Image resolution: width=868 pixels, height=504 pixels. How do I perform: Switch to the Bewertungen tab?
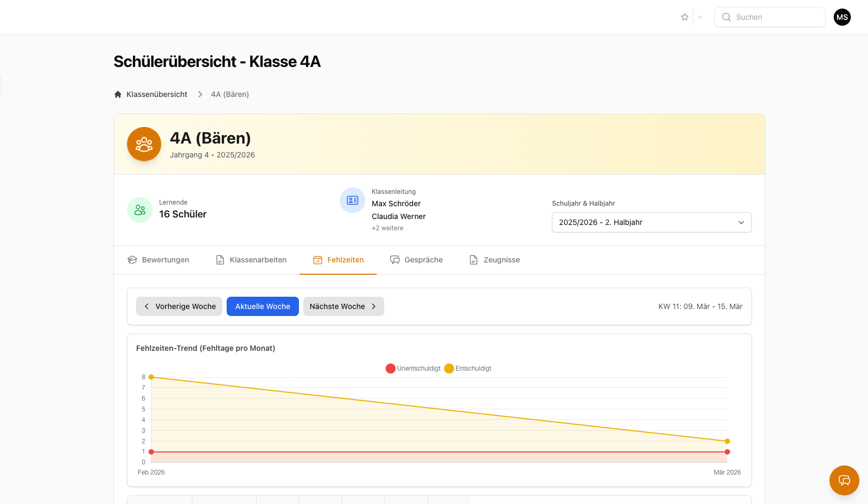159,260
